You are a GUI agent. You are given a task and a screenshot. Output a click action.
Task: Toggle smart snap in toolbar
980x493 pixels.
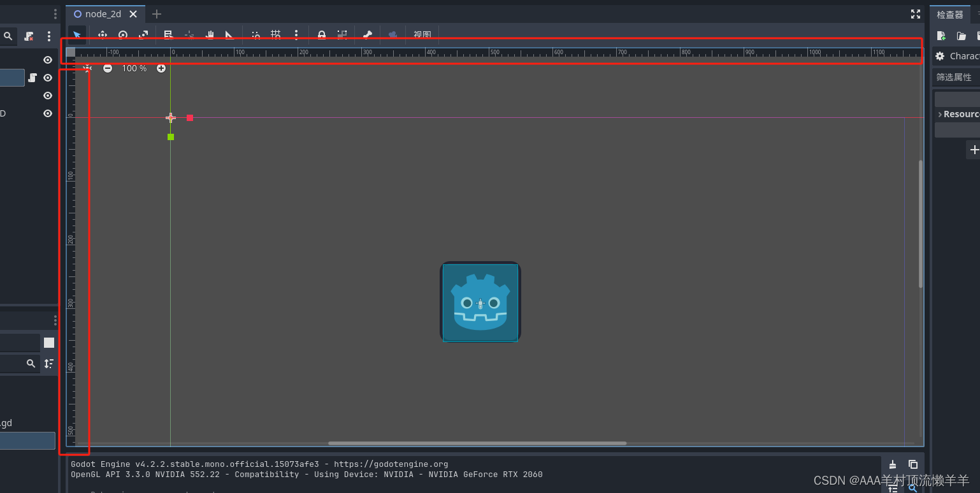256,35
